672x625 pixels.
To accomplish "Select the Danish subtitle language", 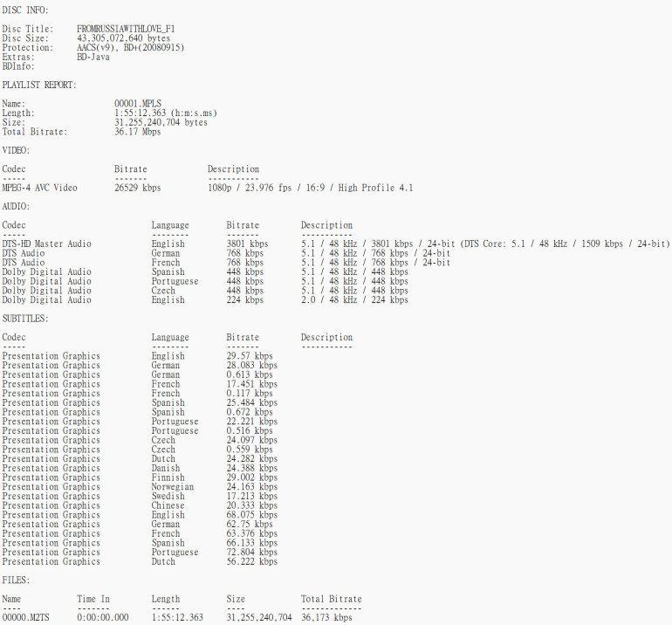I will point(166,469).
